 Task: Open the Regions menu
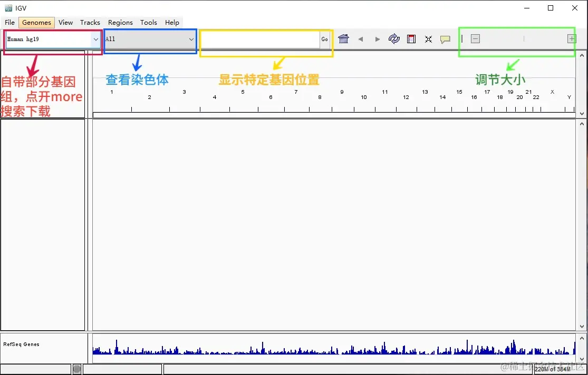click(120, 23)
